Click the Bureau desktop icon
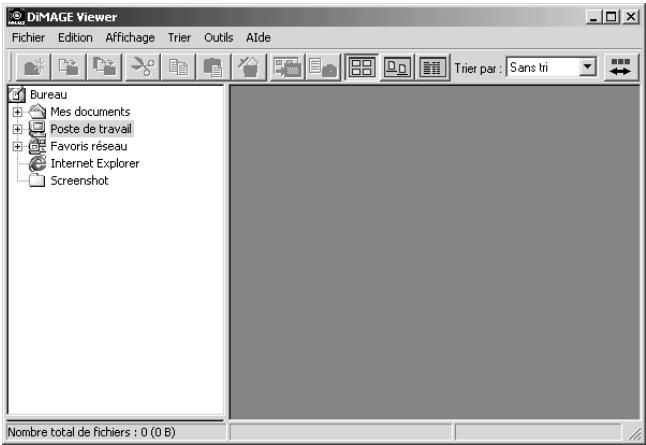The width and height of the screenshot is (646, 445). (17, 95)
